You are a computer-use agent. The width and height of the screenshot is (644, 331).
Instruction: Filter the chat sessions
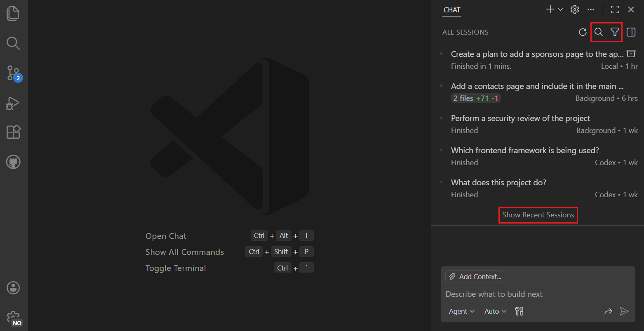[x=615, y=32]
